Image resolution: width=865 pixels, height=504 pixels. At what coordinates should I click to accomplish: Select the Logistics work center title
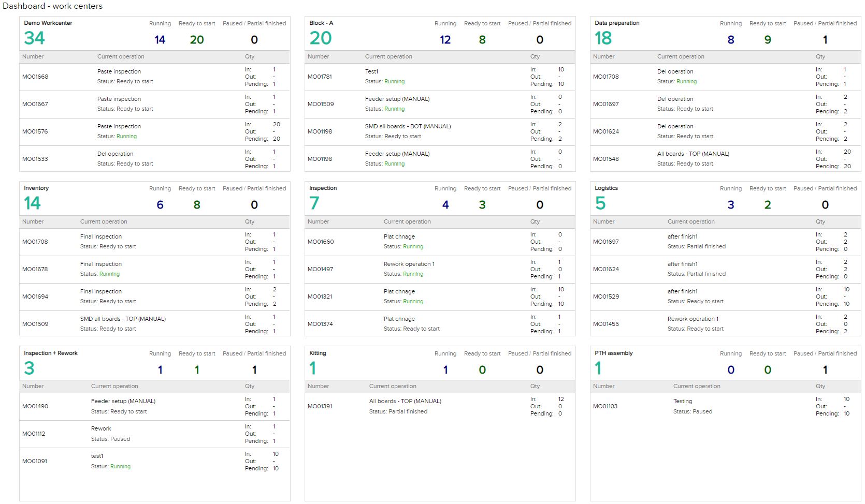tap(606, 188)
